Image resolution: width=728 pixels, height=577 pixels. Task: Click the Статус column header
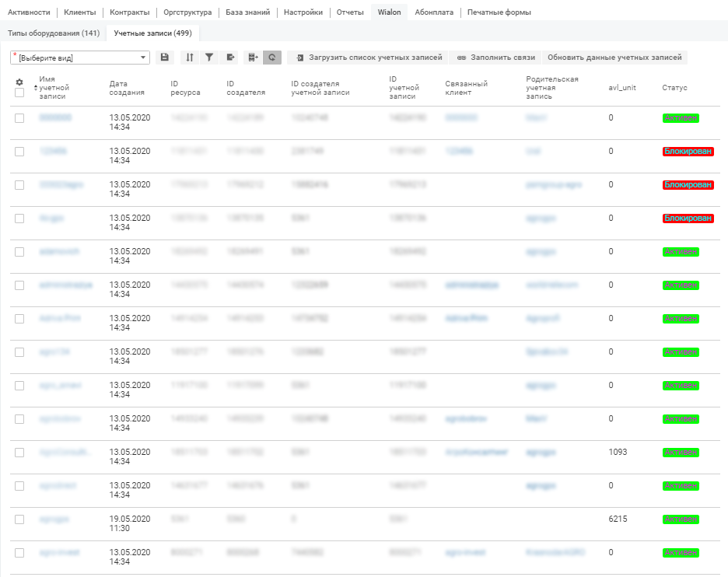click(x=674, y=88)
